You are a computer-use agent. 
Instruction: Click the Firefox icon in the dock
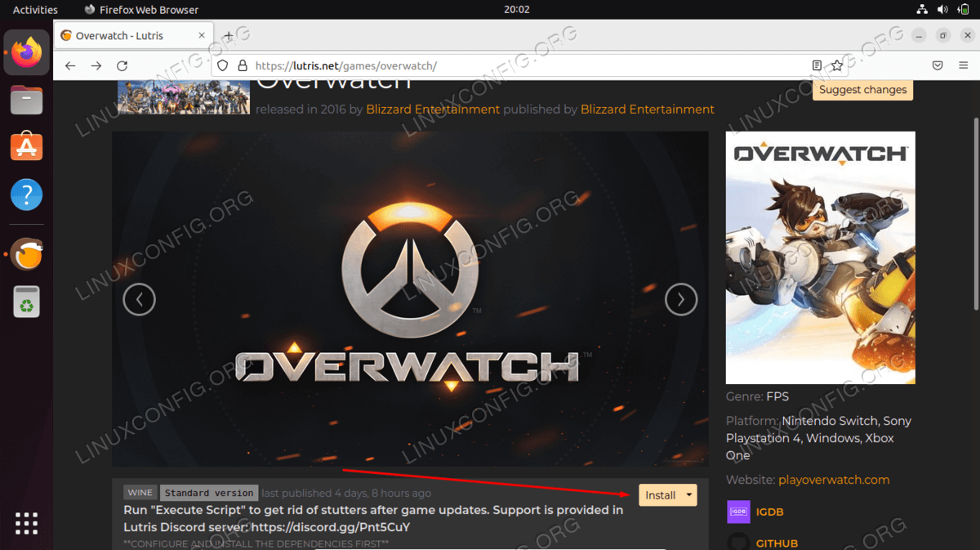(27, 51)
